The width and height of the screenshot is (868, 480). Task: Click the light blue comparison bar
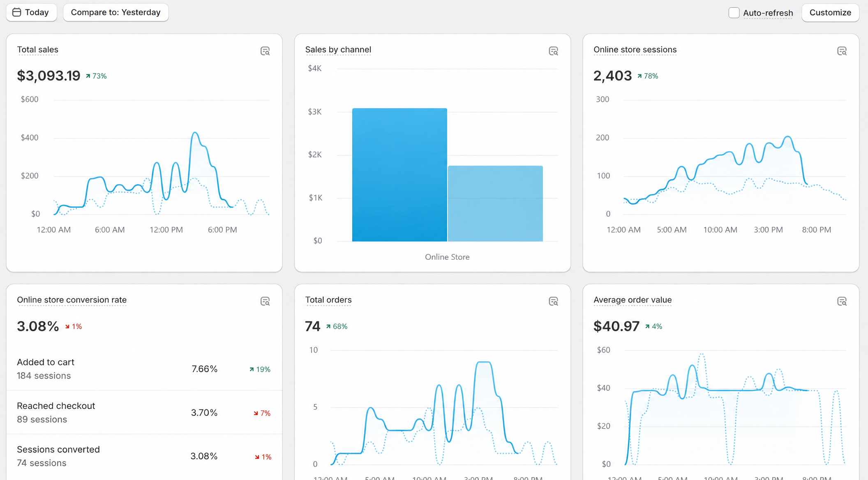click(495, 203)
